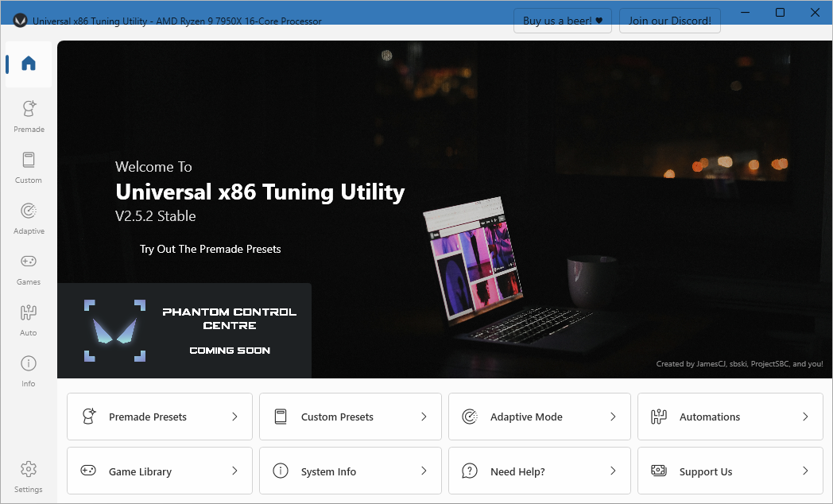
Task: Click the window title bar text
Action: click(177, 21)
